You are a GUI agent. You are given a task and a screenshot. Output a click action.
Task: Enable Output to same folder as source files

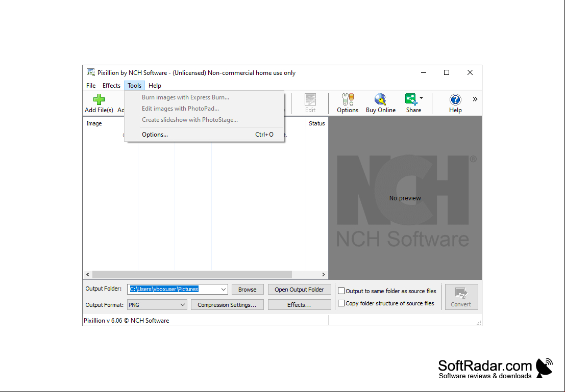pos(341,291)
